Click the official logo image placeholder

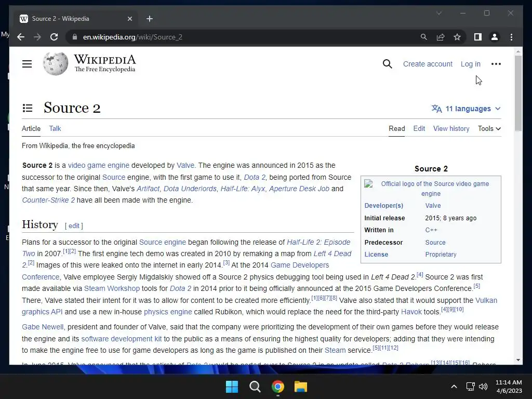[x=368, y=184]
